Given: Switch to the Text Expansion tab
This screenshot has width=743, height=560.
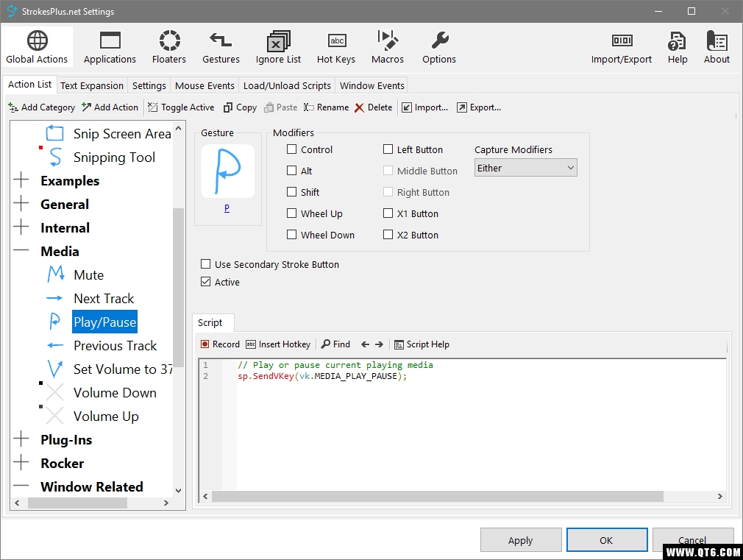Looking at the screenshot, I should [x=92, y=86].
